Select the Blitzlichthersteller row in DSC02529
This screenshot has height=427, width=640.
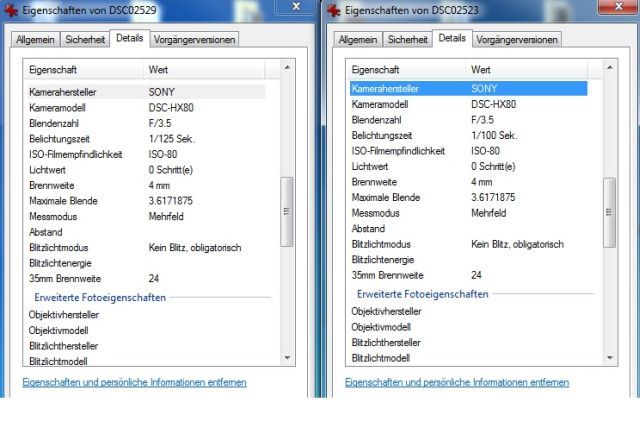146,346
